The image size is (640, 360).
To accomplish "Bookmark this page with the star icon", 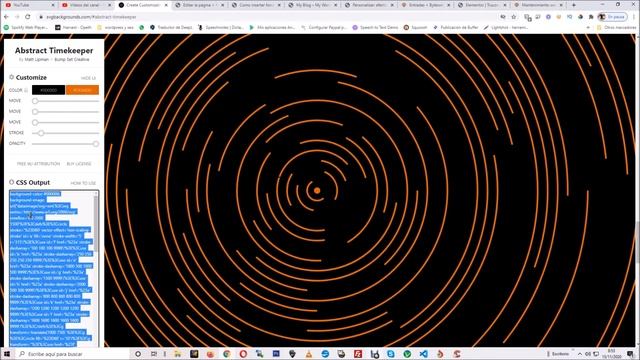I will 514,17.
